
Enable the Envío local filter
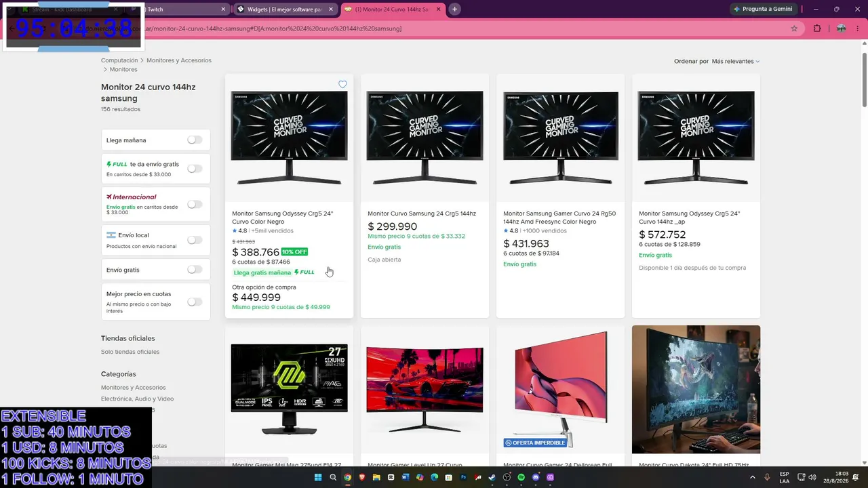[195, 240]
